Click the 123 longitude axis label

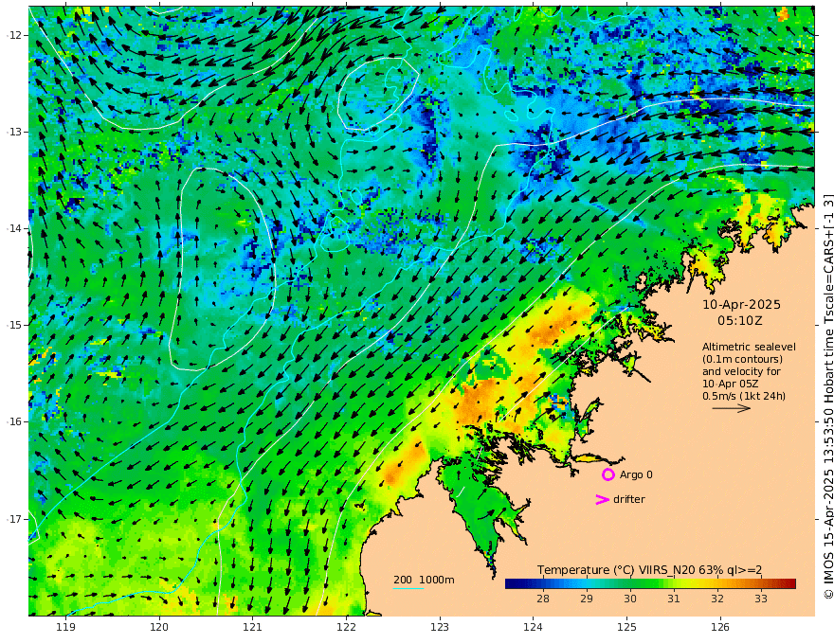coord(440,627)
